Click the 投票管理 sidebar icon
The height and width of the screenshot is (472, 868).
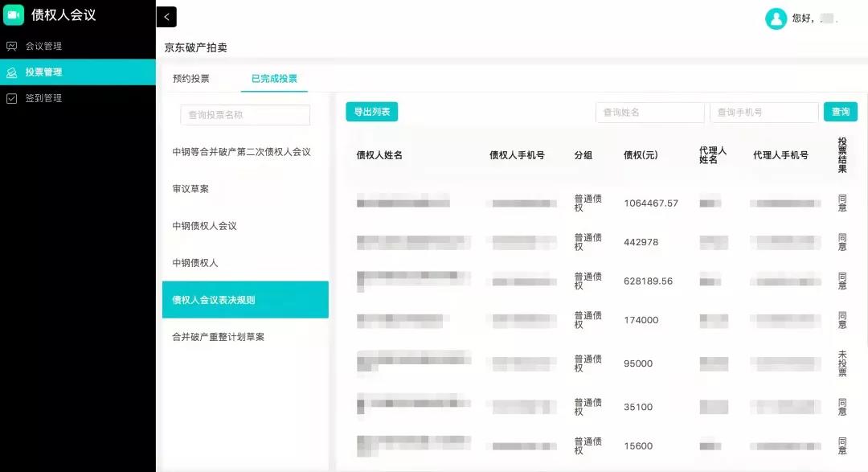click(11, 72)
